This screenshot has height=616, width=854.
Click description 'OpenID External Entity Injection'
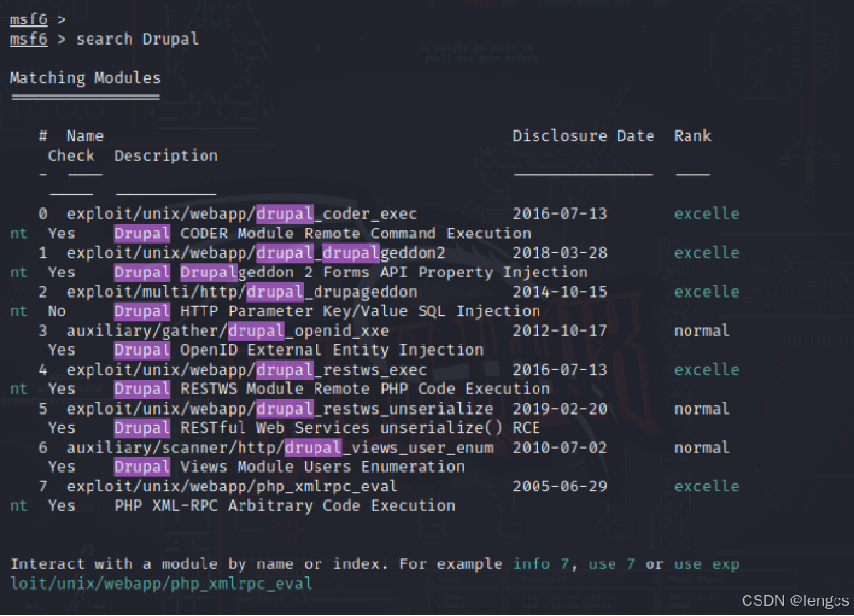pos(332,350)
